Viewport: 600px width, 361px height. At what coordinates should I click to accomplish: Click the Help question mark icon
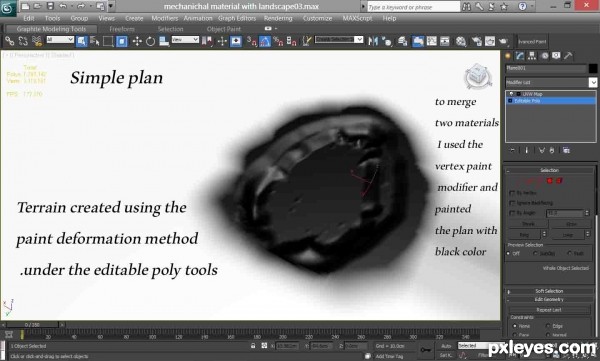522,6
